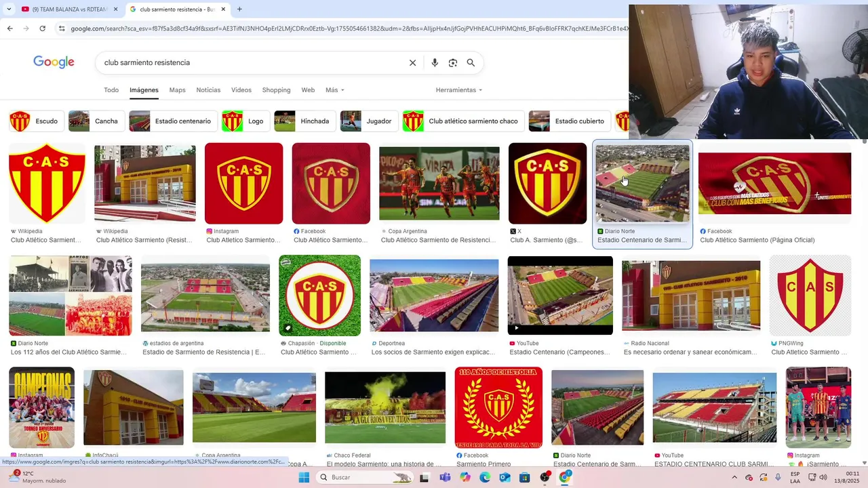Show hidden system tray icons
This screenshot has width=868, height=488.
[x=734, y=477]
